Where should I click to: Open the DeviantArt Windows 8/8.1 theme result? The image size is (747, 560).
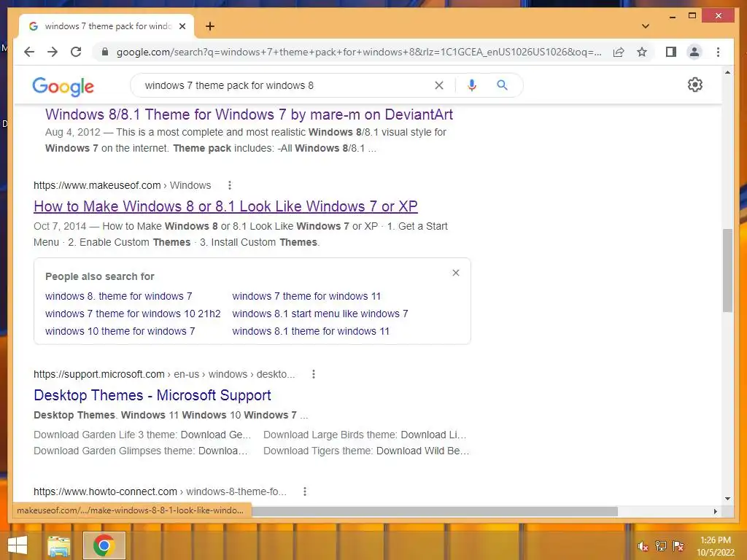point(249,114)
